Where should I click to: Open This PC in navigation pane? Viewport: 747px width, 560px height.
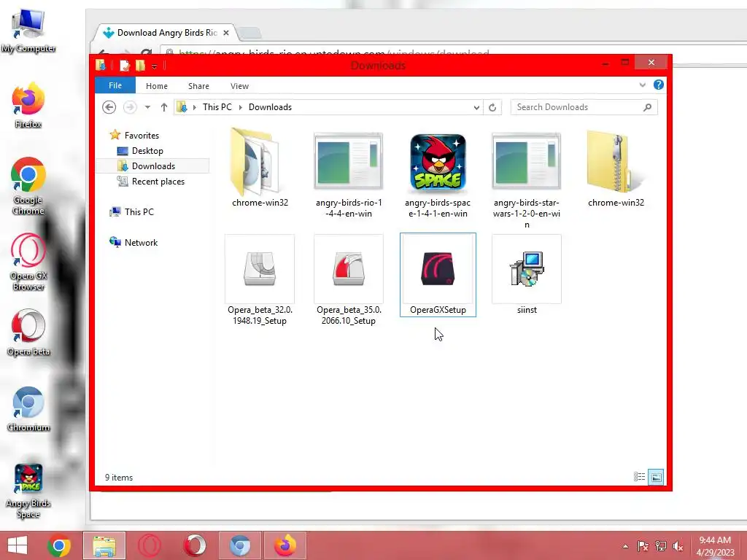tap(139, 211)
